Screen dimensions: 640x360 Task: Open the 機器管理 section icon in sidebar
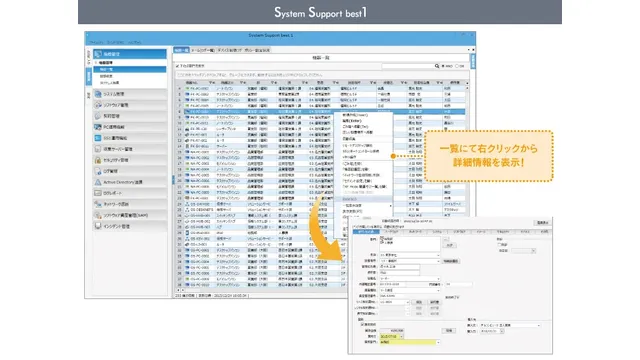click(98, 54)
